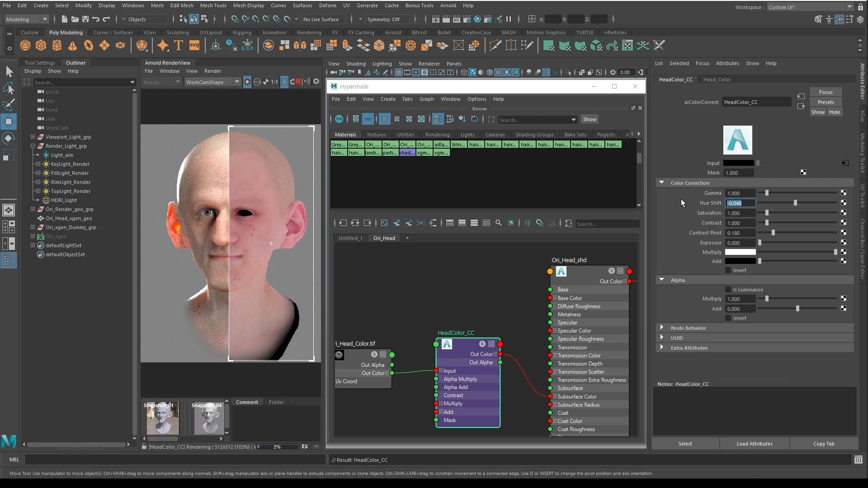
Task: Select Snapshot_04 thumbnail in RenderView
Action: pyautogui.click(x=208, y=419)
